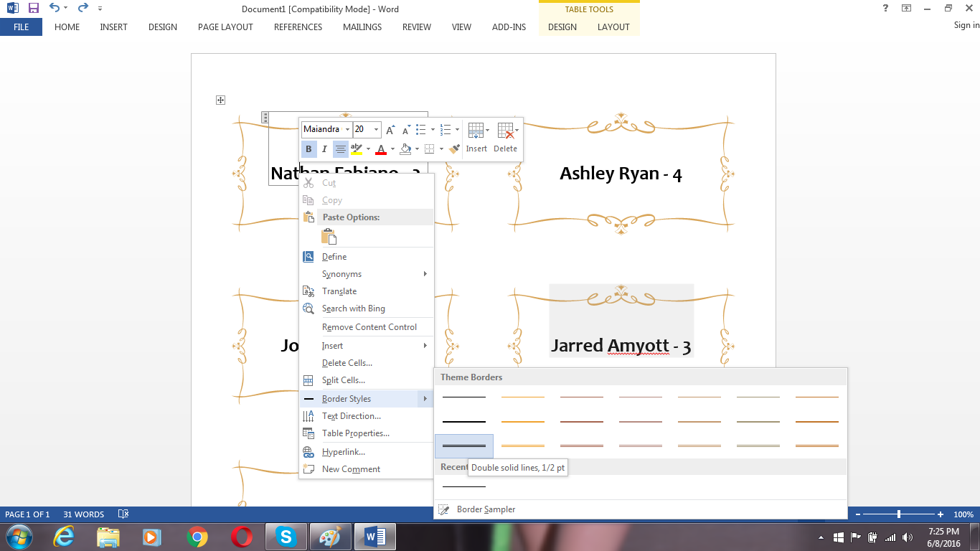This screenshot has height=551, width=980.
Task: Apply bullet list from mini toolbar
Action: [421, 130]
